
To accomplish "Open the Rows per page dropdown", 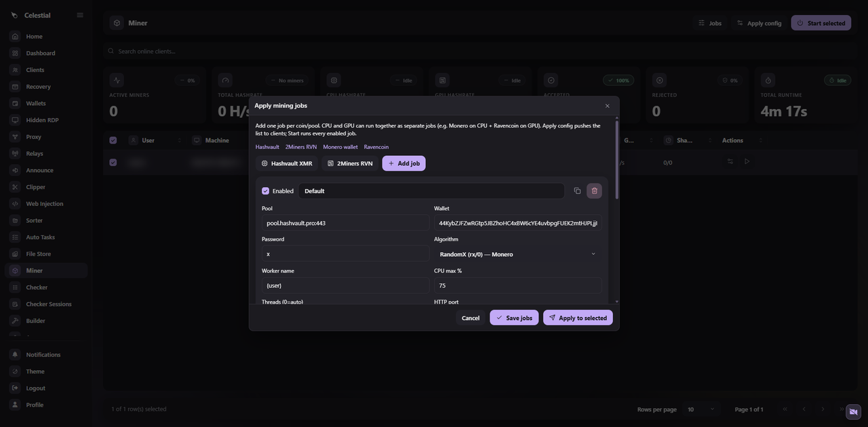I will pos(701,409).
